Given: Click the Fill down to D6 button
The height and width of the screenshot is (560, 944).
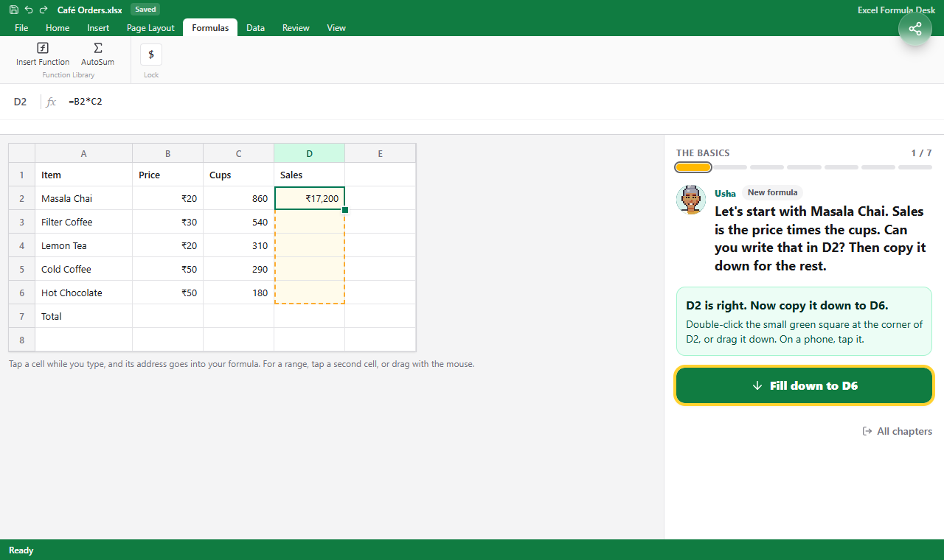Looking at the screenshot, I should 804,385.
